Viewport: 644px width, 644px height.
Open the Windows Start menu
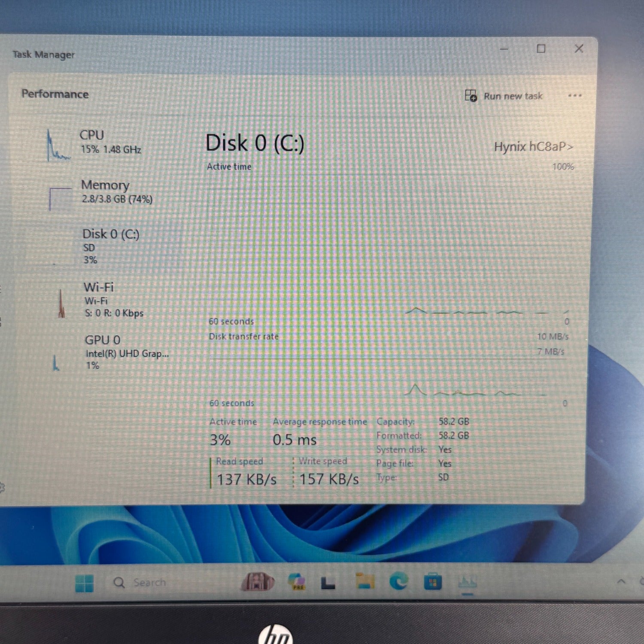(84, 583)
